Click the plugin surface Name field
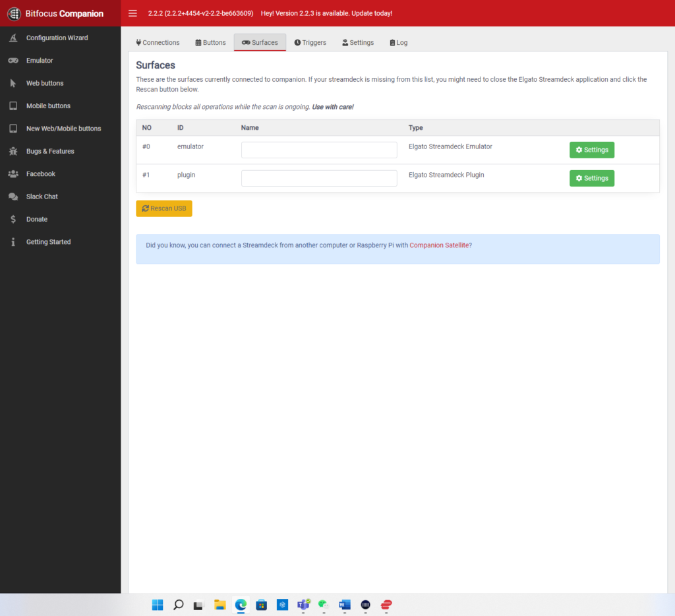 (x=319, y=179)
